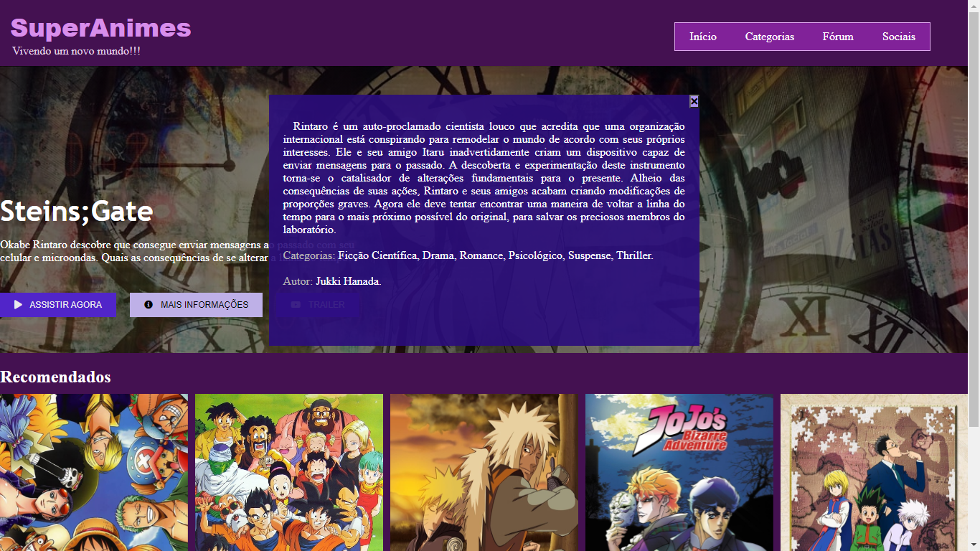Viewport: 980px width, 551px height.
Task: Navigate to Início
Action: coord(702,37)
